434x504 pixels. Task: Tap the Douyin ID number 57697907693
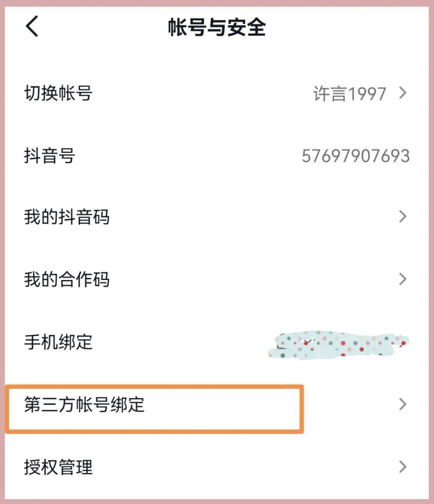(356, 156)
